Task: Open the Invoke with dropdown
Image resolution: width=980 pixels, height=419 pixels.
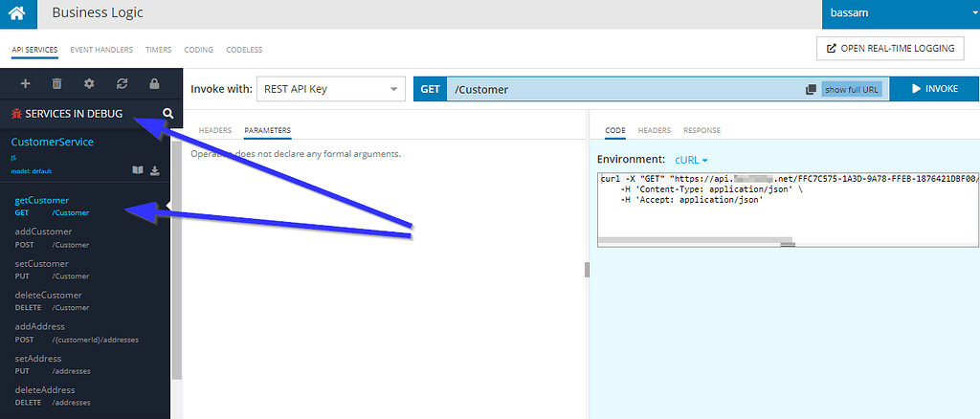Action: (331, 89)
